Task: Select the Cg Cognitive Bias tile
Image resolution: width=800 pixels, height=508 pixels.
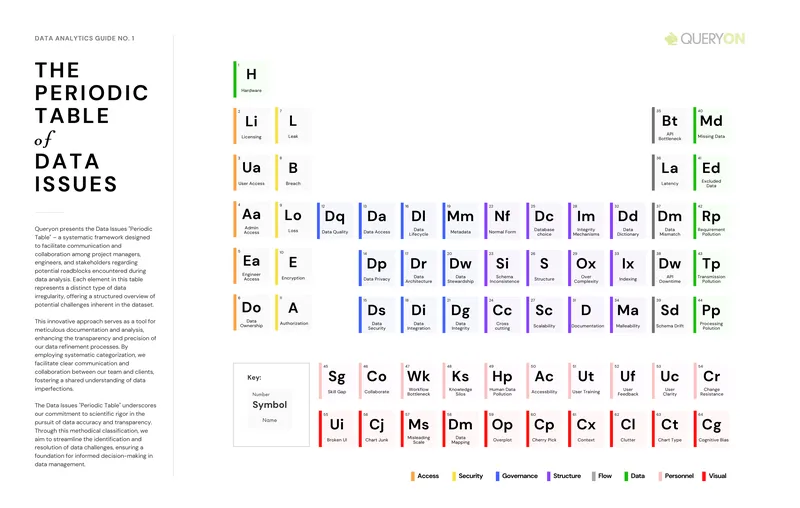Action: pyautogui.click(x=713, y=429)
